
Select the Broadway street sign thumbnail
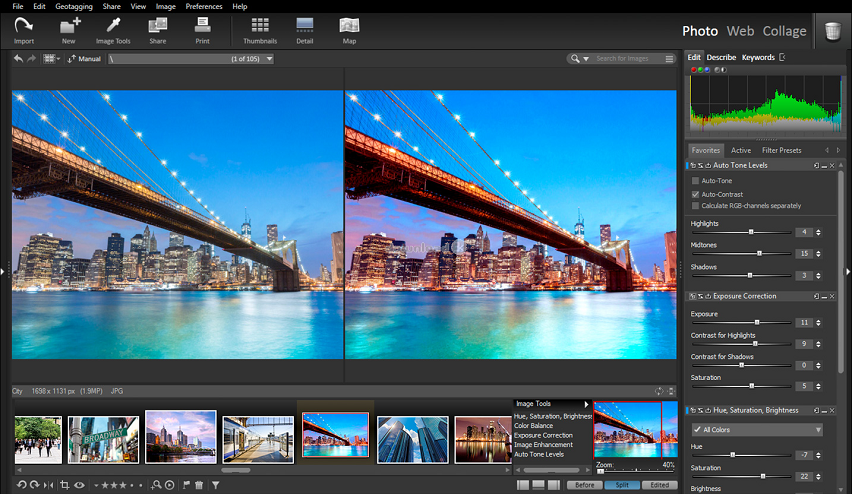pos(103,439)
